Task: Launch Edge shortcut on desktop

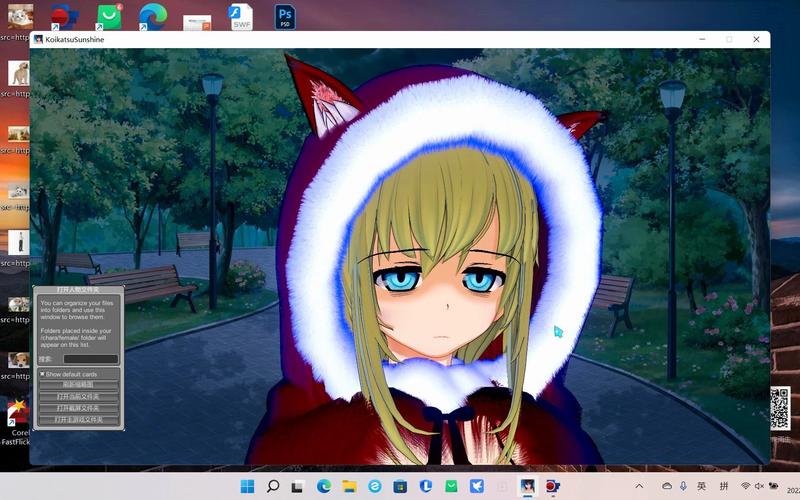Action: (153, 17)
